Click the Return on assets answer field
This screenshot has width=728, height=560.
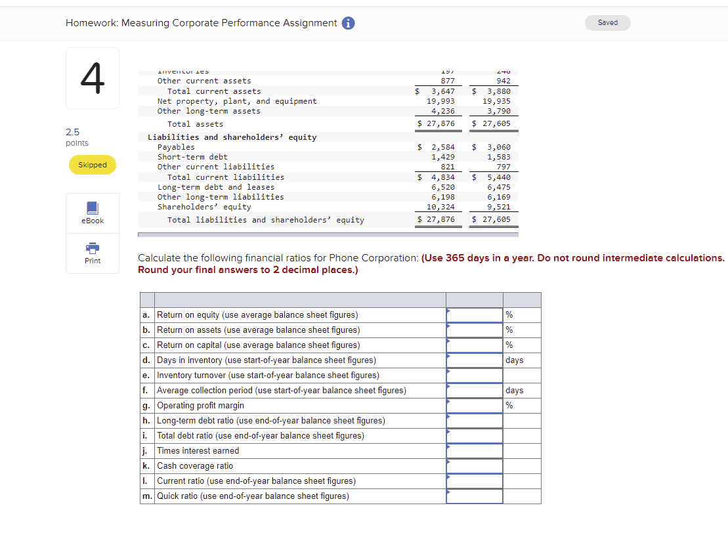(x=474, y=330)
